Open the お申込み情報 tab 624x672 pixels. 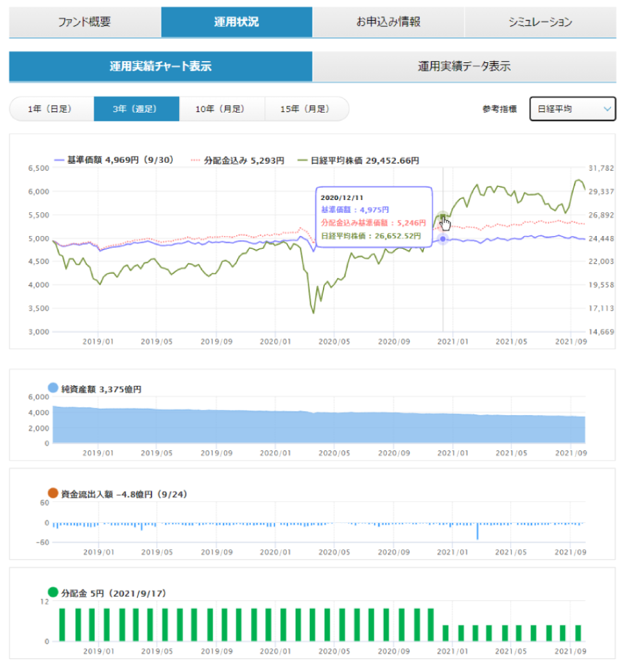click(388, 22)
